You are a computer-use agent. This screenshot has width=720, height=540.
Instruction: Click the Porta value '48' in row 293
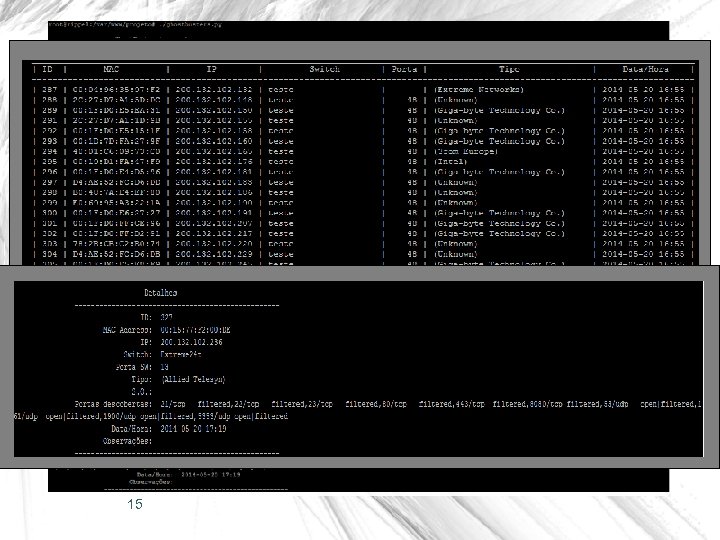412,141
